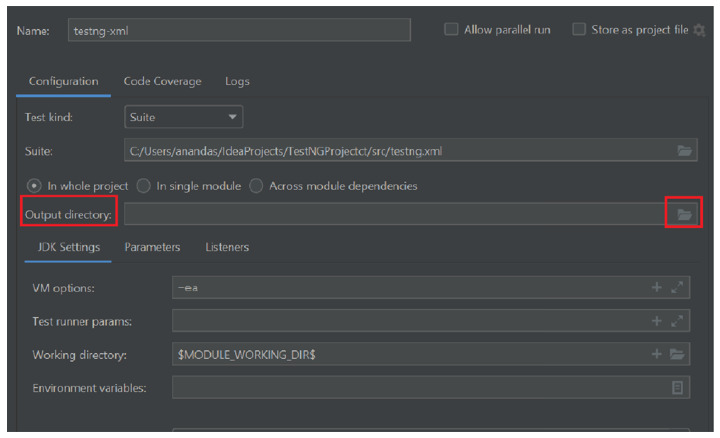Open the Logs tab
The width and height of the screenshot is (720, 438).
[237, 81]
